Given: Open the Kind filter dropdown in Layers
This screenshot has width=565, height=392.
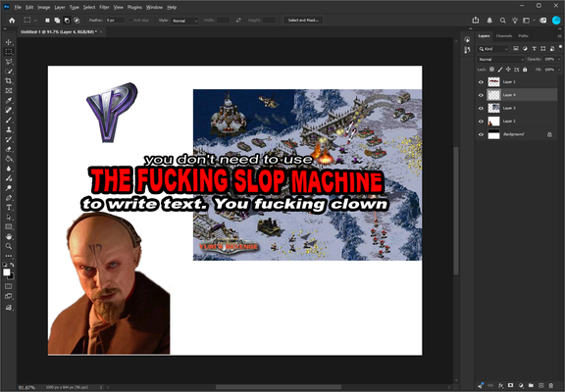Looking at the screenshot, I should tap(493, 49).
